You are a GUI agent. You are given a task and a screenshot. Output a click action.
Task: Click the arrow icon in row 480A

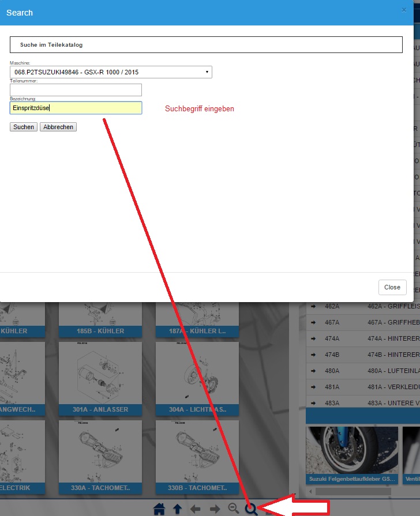[x=313, y=371]
